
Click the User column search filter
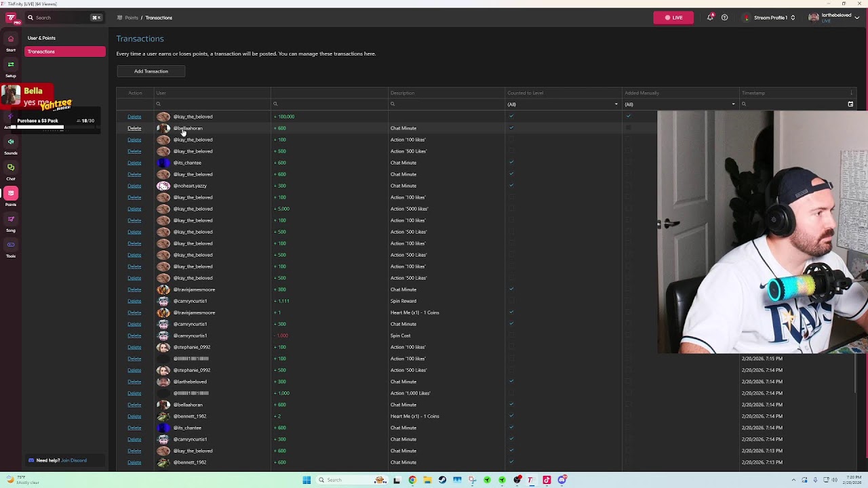click(x=212, y=104)
